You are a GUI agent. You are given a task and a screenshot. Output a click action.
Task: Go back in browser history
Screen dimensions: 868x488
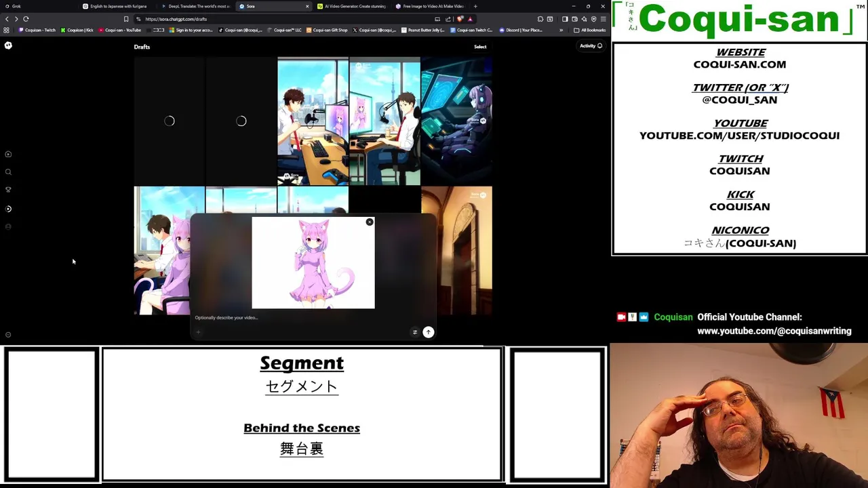(7, 19)
